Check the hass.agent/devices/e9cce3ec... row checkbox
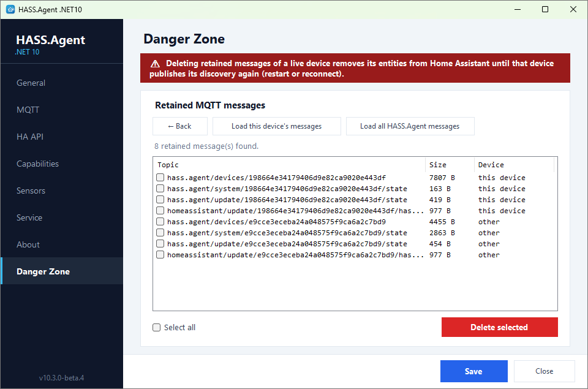588x389 pixels. pyautogui.click(x=160, y=221)
